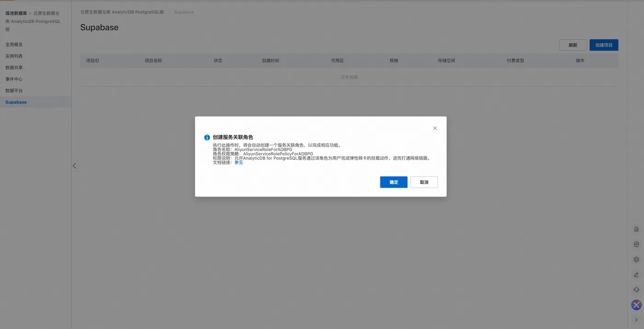This screenshot has height=329, width=644.
Task: Click the API debug icon in the right toolbar
Action: pos(636,244)
